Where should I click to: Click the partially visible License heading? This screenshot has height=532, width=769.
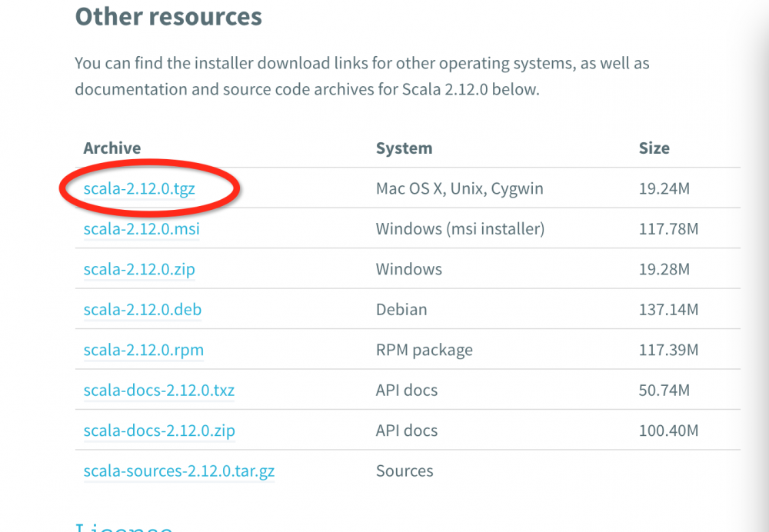click(123, 527)
